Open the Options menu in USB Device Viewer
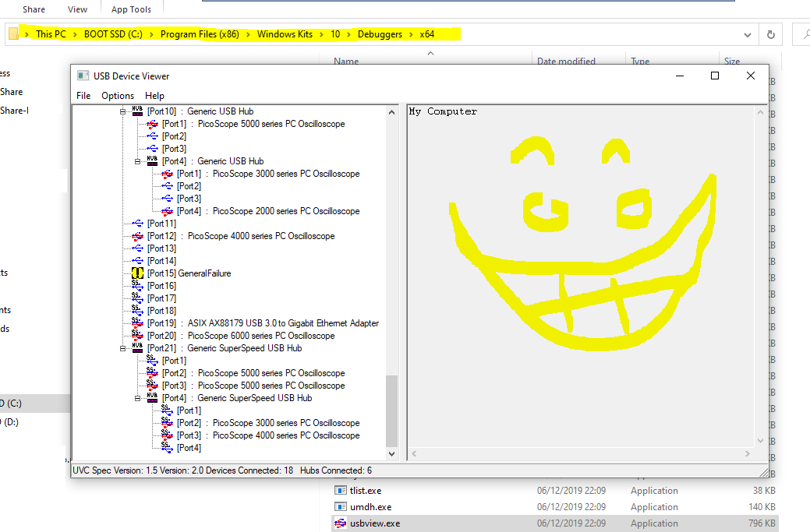 (x=118, y=96)
